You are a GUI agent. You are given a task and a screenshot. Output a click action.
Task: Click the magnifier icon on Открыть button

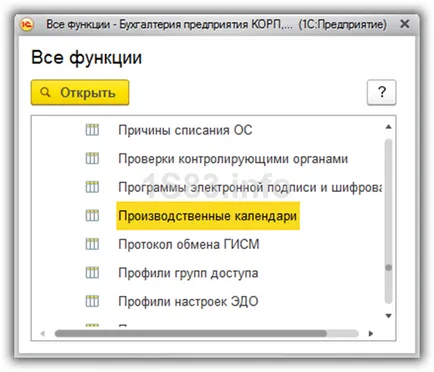[45, 92]
